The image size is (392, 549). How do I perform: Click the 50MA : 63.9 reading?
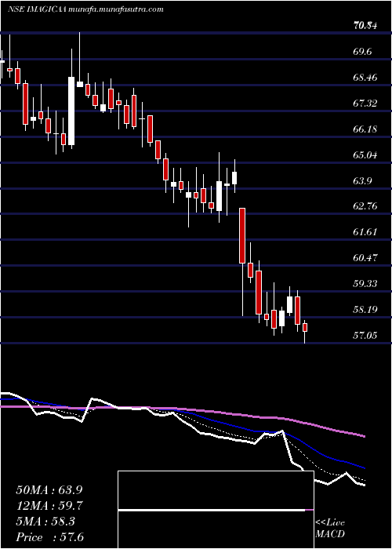49,490
